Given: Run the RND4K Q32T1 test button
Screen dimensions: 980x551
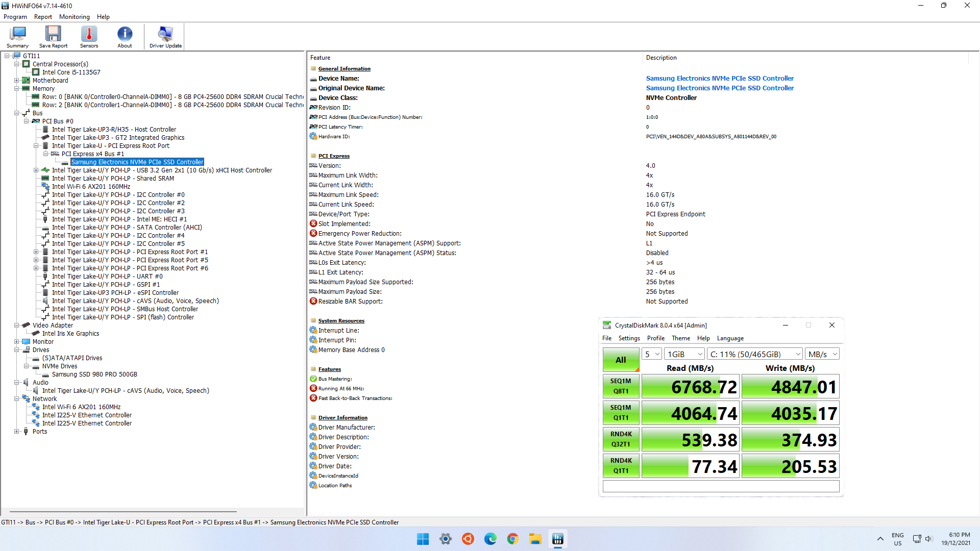Looking at the screenshot, I should point(621,439).
